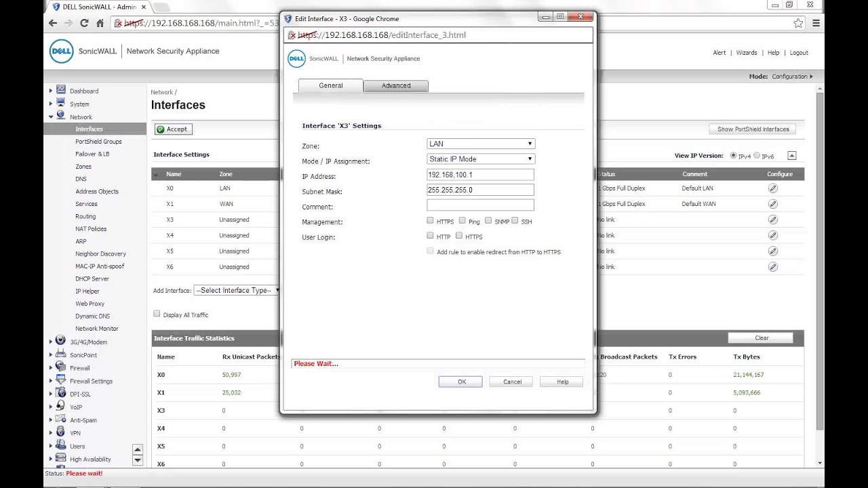Enable SSH management checkbox
Screen dimensions: 868x488
click(515, 220)
